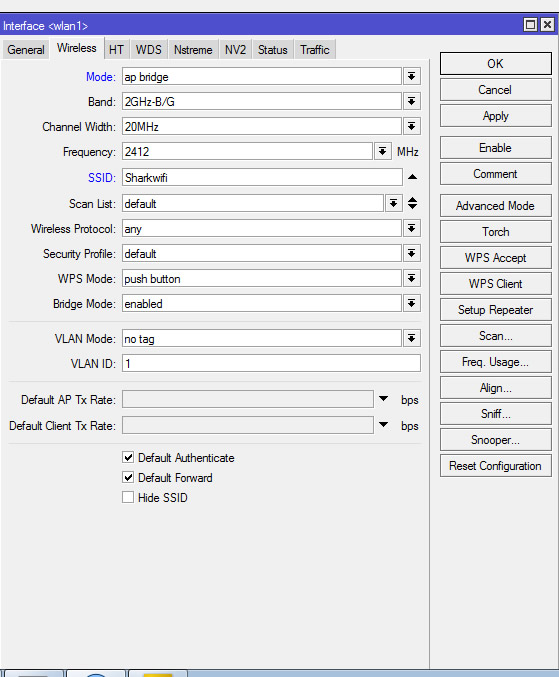559x677 pixels.
Task: Open the Mode dropdown arrow
Action: (x=411, y=76)
